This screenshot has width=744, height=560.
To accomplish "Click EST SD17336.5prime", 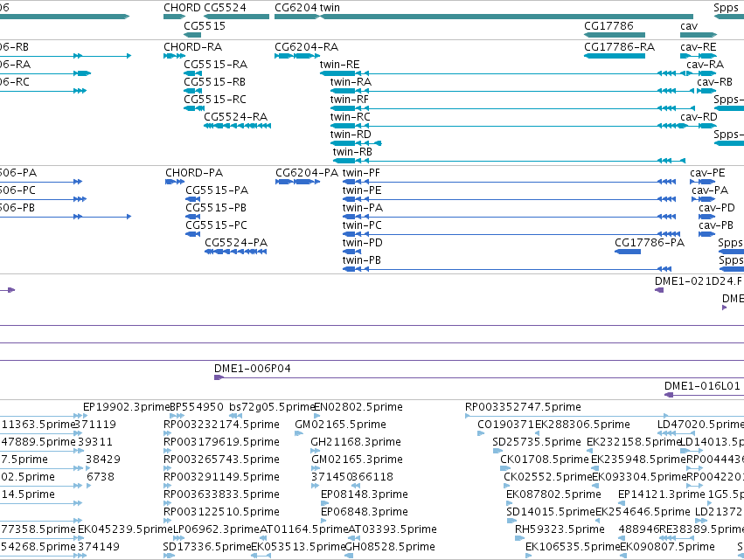I will [207, 547].
